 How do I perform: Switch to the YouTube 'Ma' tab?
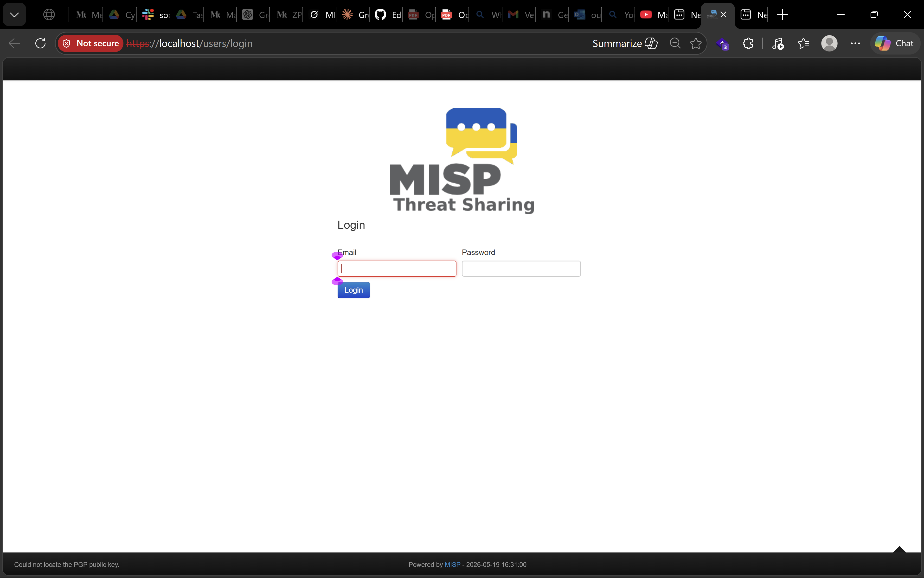pos(653,14)
